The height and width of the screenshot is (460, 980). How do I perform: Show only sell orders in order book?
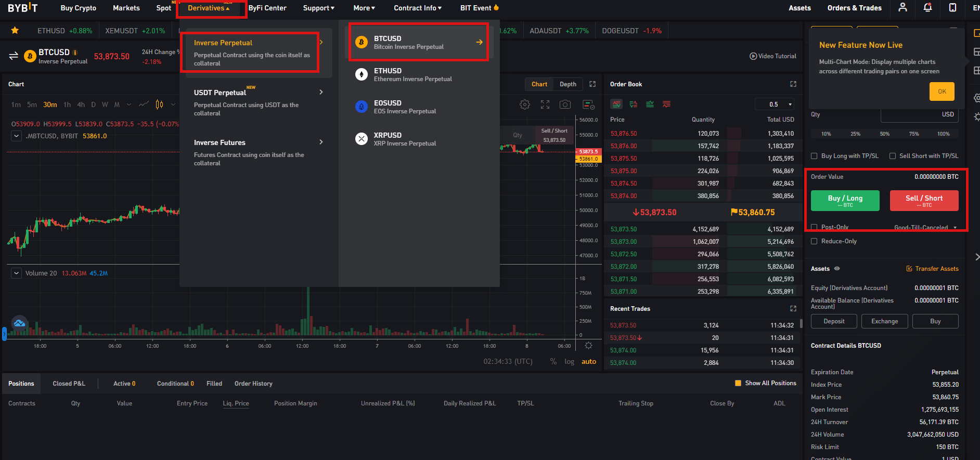[666, 104]
